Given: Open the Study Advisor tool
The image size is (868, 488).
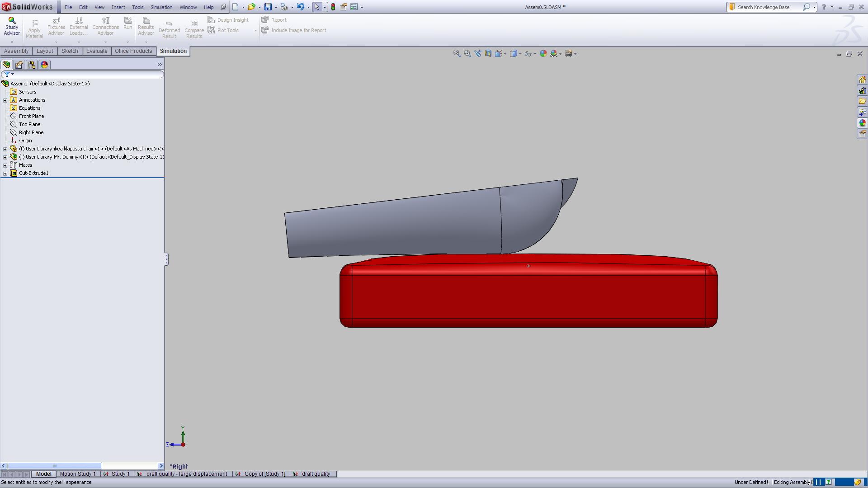Looking at the screenshot, I should [12, 27].
